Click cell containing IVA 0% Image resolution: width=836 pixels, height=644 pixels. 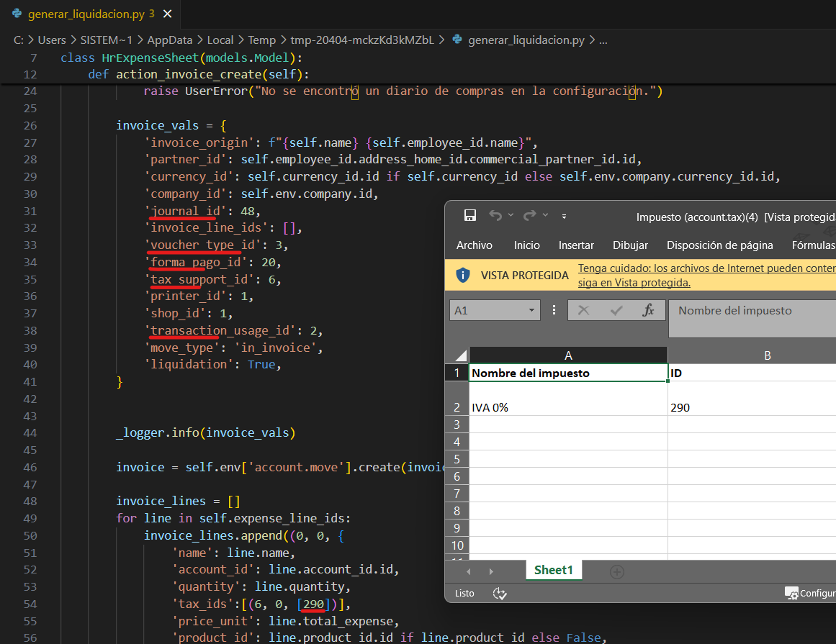(567, 407)
